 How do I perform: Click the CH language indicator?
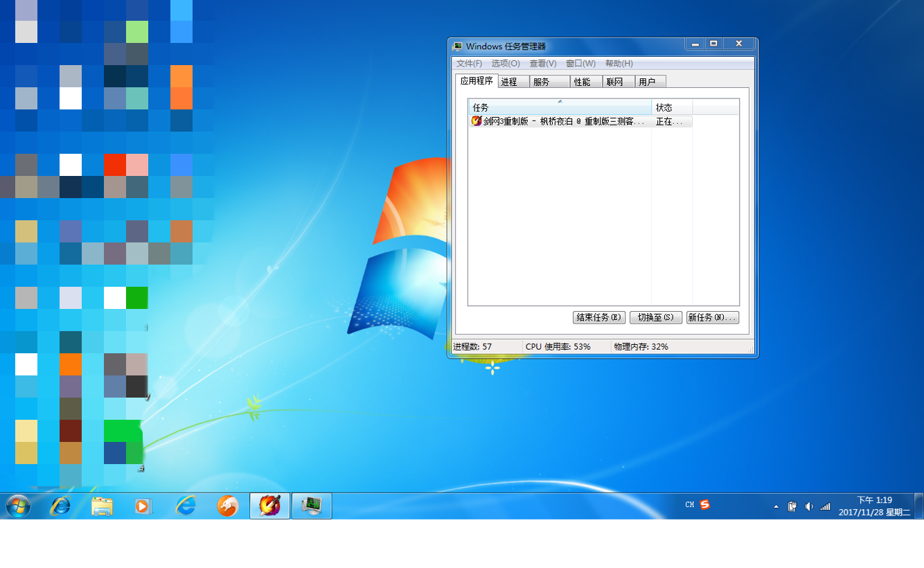[x=690, y=505]
